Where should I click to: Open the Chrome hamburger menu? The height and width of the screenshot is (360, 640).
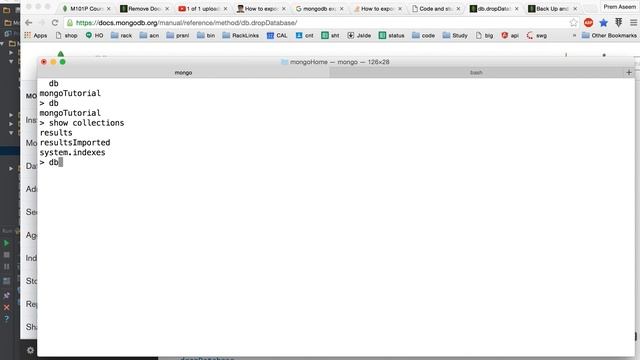click(x=633, y=23)
